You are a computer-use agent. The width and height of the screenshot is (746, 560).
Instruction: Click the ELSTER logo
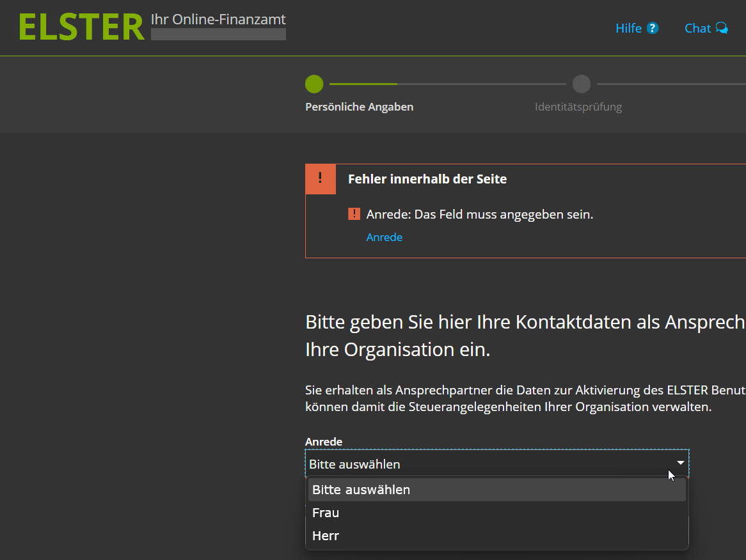[81, 27]
